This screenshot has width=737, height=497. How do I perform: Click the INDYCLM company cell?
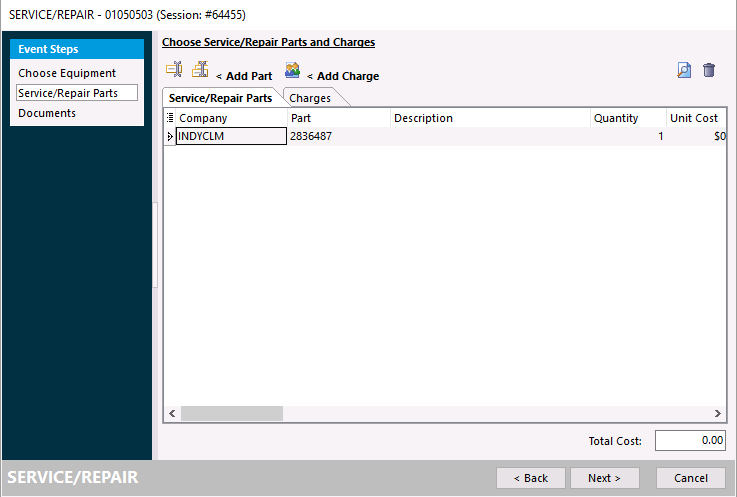click(231, 136)
